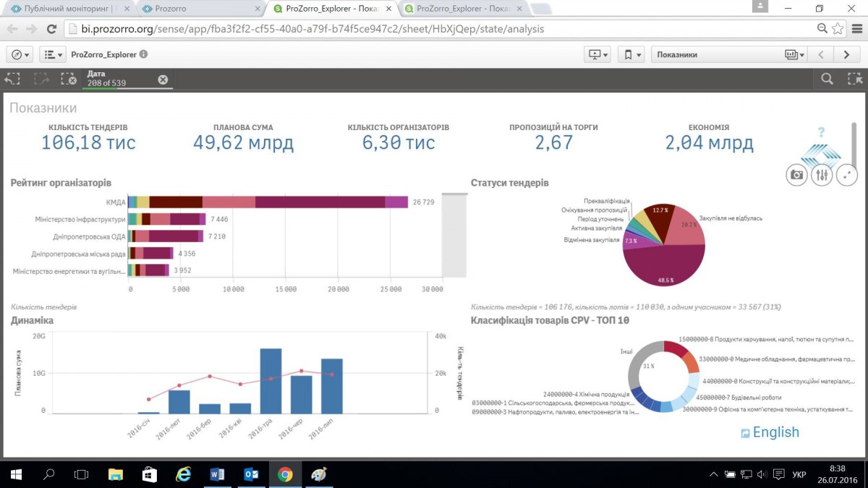Take a snapshot with the camera icon

point(796,175)
